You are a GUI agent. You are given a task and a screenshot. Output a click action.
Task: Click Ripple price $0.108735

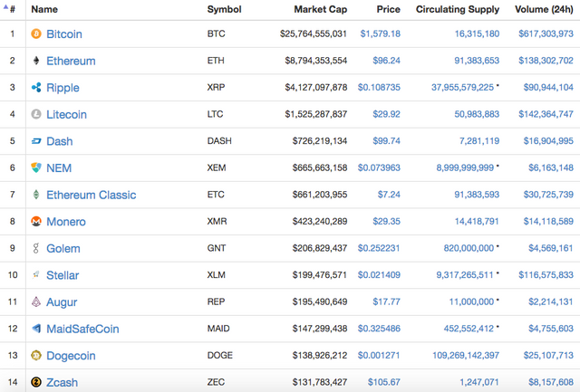coord(379,87)
